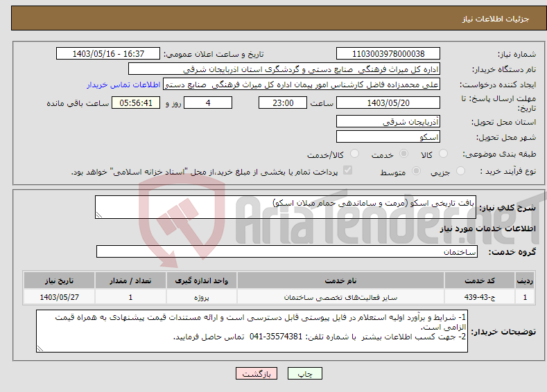Screen dimensions: 547x392
Task: Click the remaining time 05:56:41 field
Action: (x=136, y=103)
